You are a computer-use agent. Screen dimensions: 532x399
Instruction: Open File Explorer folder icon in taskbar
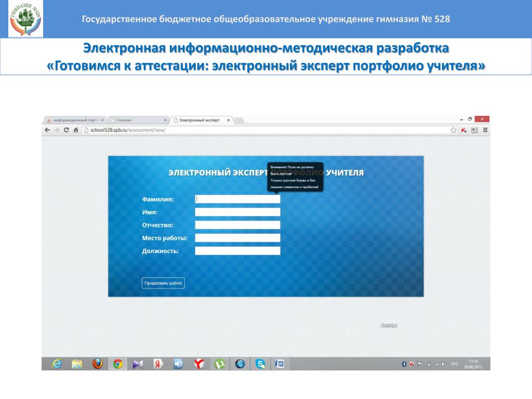pos(77,364)
